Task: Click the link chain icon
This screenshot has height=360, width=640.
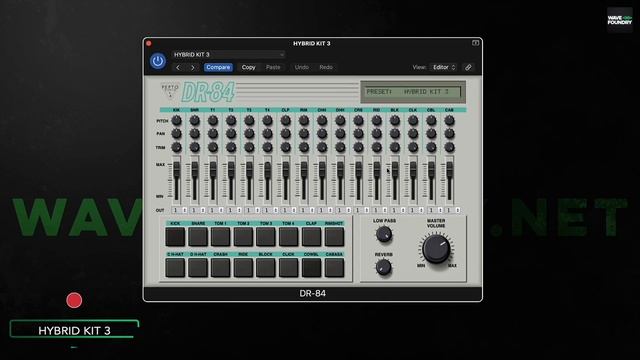Action: point(468,67)
